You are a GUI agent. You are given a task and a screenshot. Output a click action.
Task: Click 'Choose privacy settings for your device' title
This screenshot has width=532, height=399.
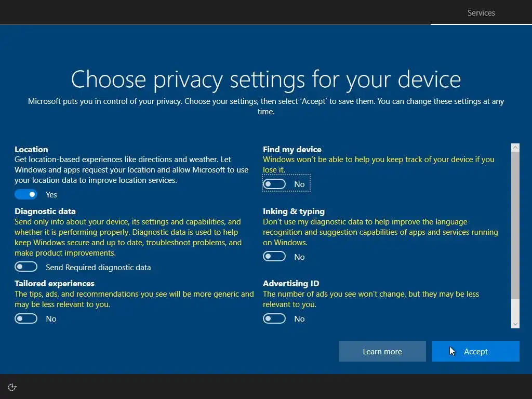(x=266, y=79)
